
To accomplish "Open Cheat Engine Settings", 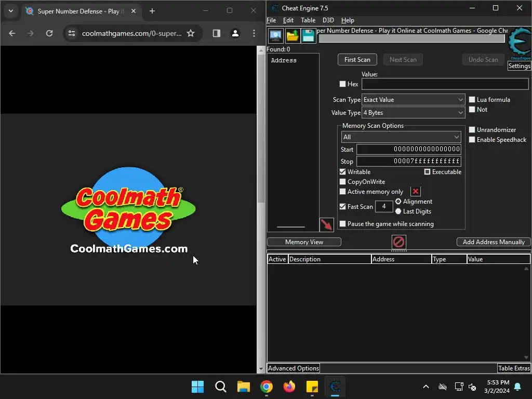I will [x=519, y=66].
